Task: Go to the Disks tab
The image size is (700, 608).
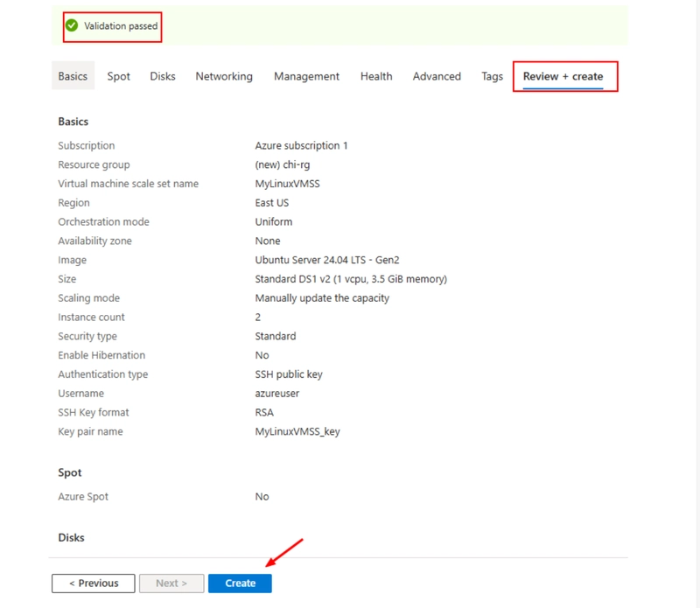Action: (163, 76)
